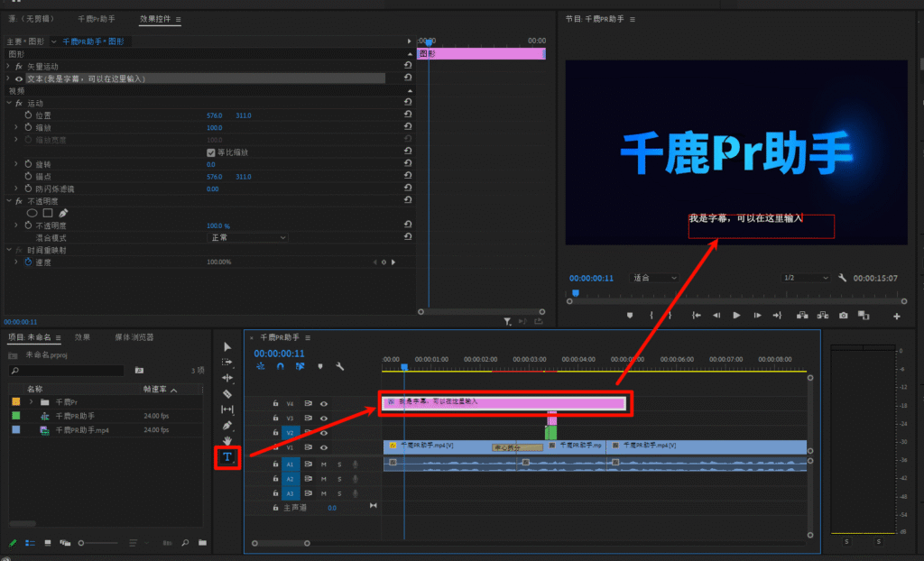Mute audio track A1

point(323,464)
